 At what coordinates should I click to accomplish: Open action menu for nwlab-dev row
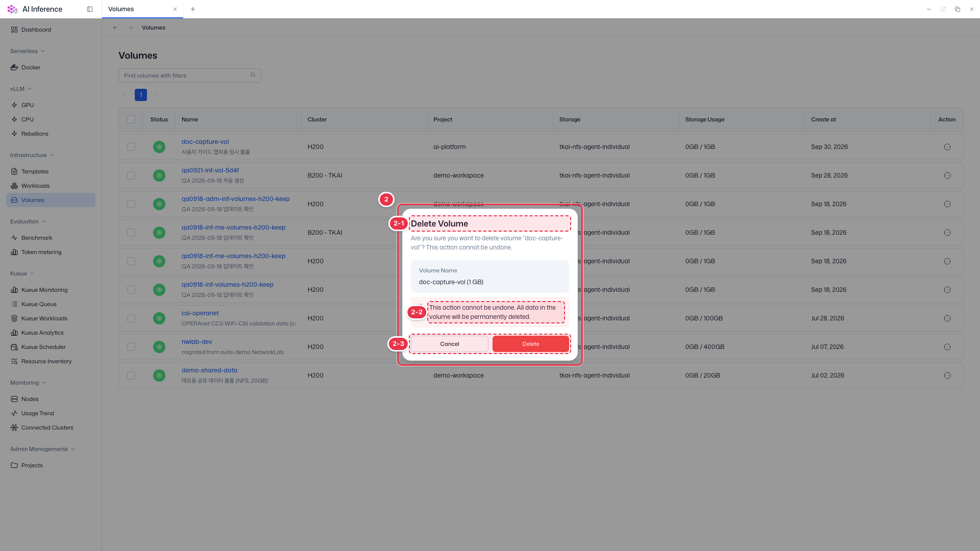(947, 347)
